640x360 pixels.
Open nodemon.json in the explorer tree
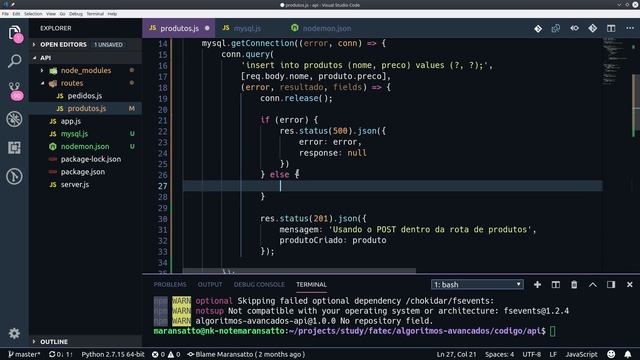pos(85,147)
